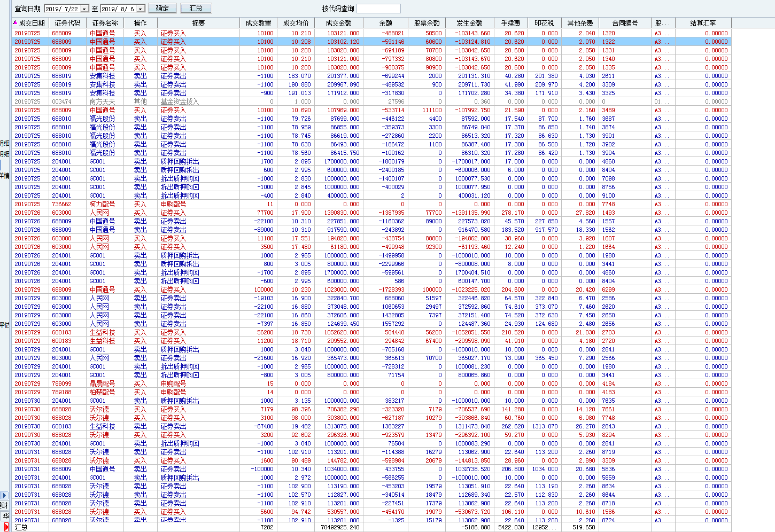This screenshot has height=532, width=775.
Task: Click 沃尔德 in the contract 7661 row
Action: pos(99,409)
